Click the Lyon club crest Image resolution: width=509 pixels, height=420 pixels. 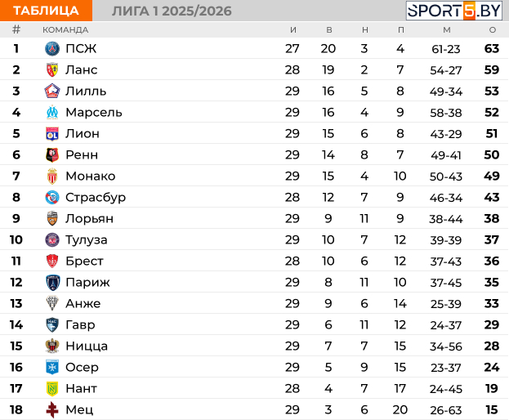[x=52, y=133]
